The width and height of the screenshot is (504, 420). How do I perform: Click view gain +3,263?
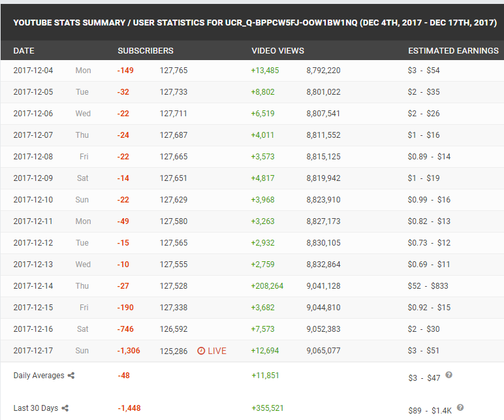(262, 221)
